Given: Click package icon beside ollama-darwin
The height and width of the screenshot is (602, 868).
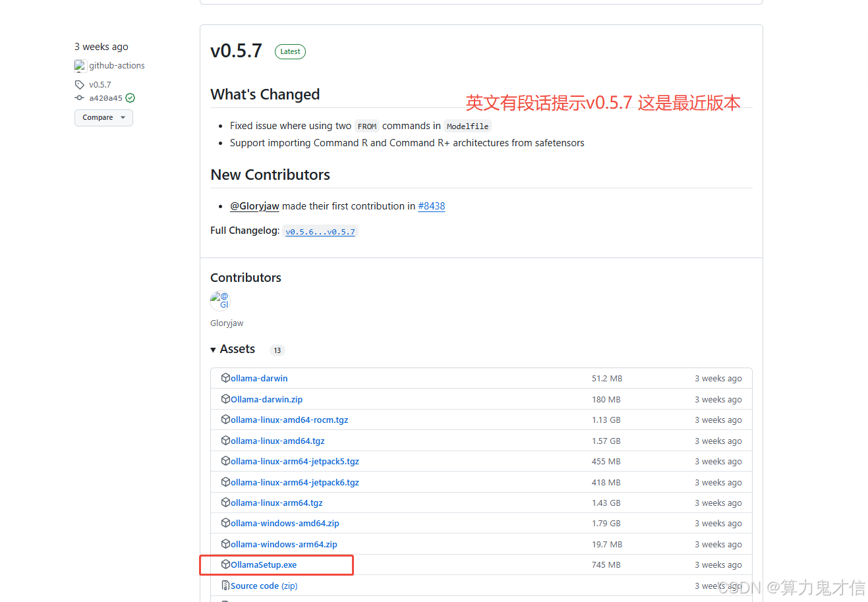Looking at the screenshot, I should point(225,378).
